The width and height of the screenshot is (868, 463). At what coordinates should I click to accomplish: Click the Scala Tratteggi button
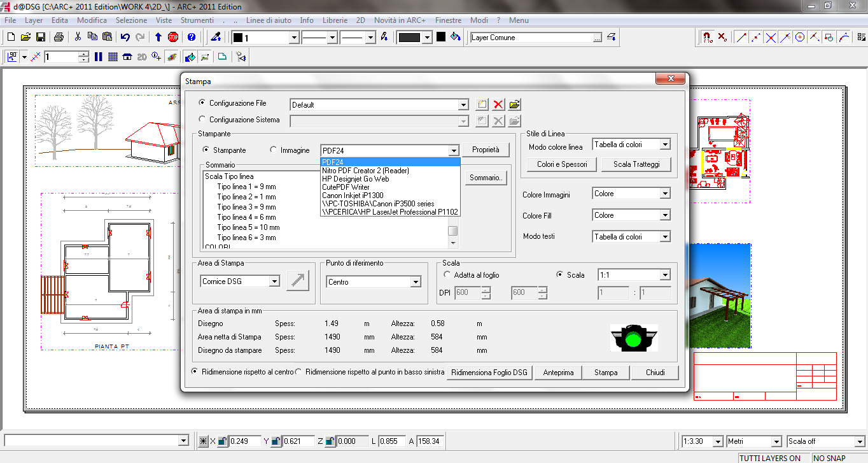[x=636, y=164]
